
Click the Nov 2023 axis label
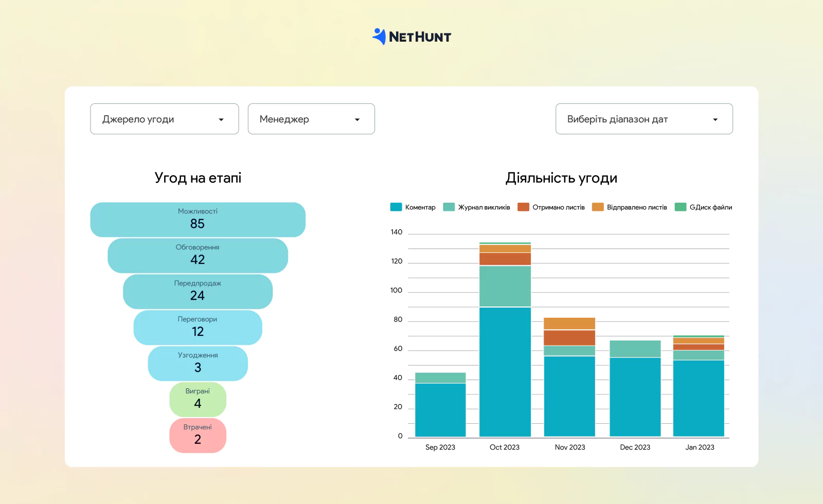[570, 447]
